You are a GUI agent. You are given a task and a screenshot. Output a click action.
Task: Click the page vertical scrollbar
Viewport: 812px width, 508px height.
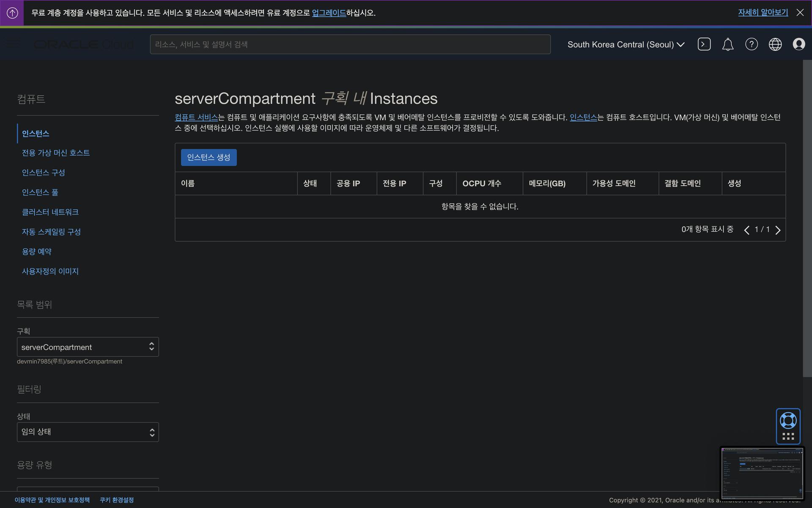point(807,218)
